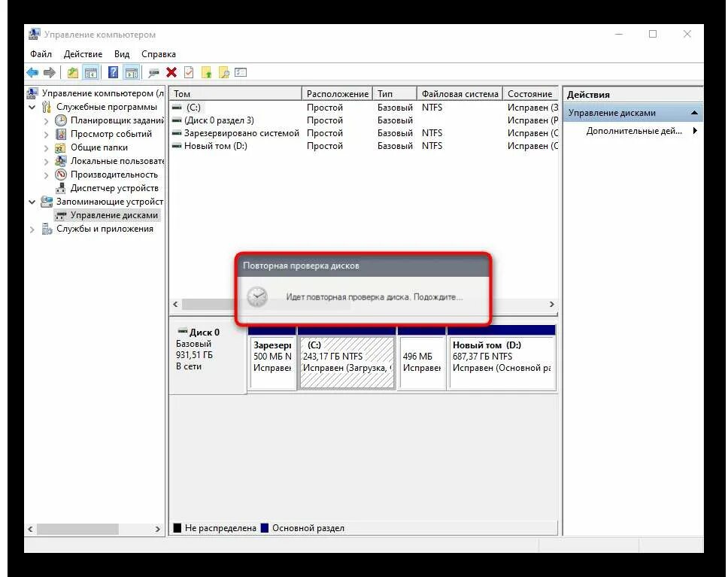The width and height of the screenshot is (728, 577).
Task: Select the Зарезерв. 500 МБ partition block
Action: click(272, 363)
